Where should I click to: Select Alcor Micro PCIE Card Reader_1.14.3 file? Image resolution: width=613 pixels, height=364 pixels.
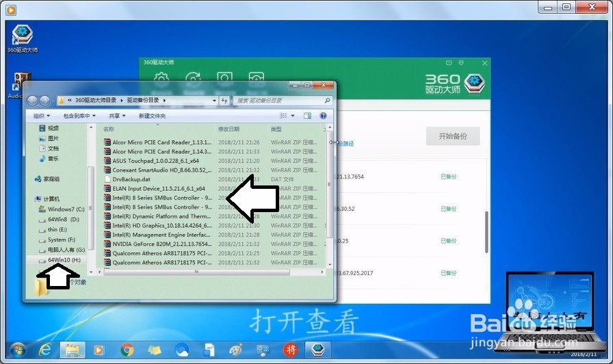tap(157, 151)
